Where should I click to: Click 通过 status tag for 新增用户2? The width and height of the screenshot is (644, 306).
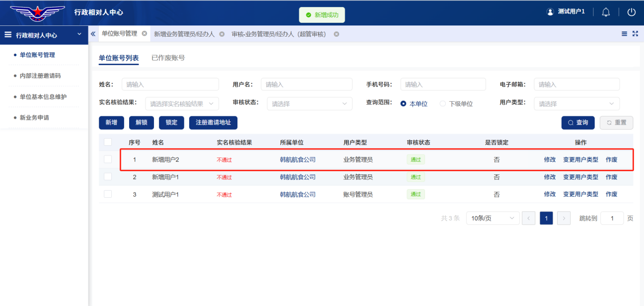point(416,160)
